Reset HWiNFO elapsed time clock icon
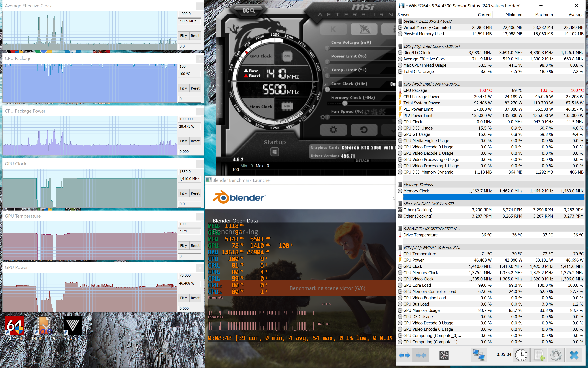The image size is (588, 368). click(x=521, y=355)
